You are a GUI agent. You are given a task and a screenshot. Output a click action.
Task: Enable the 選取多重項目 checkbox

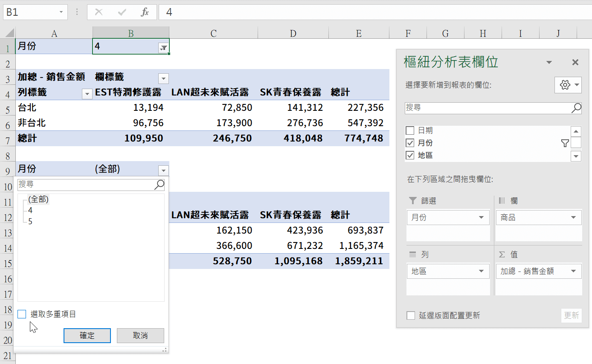pos(22,314)
